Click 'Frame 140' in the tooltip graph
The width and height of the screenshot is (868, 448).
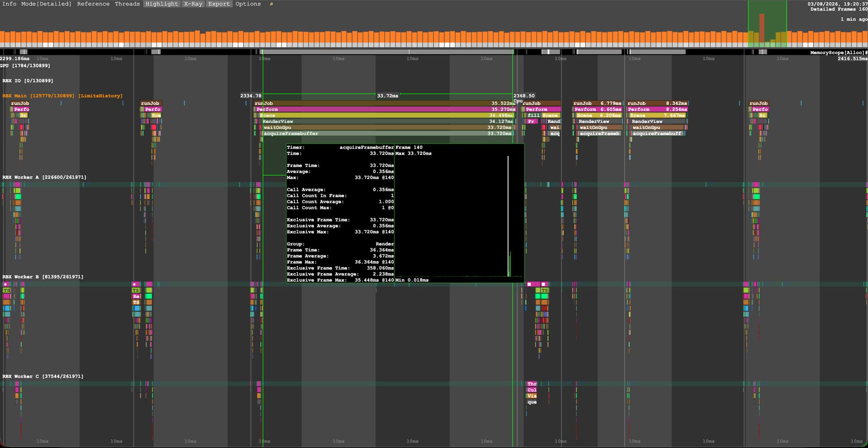click(x=409, y=147)
